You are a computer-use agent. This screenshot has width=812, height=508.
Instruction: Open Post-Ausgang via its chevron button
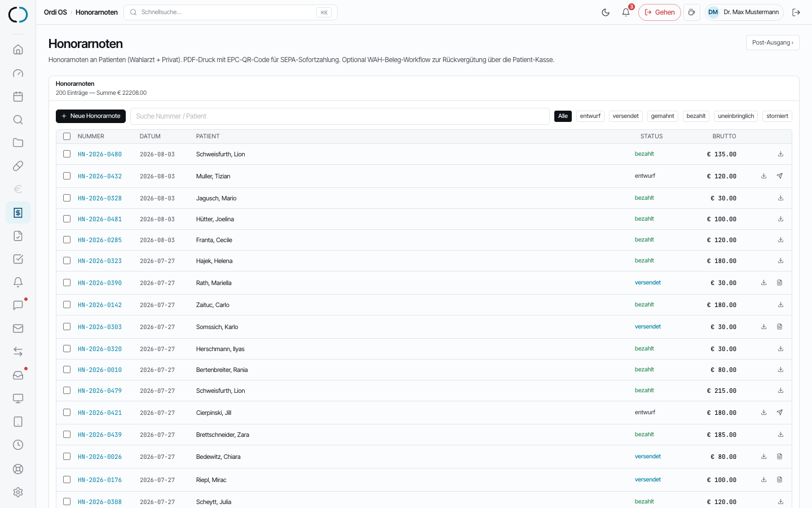pos(773,43)
